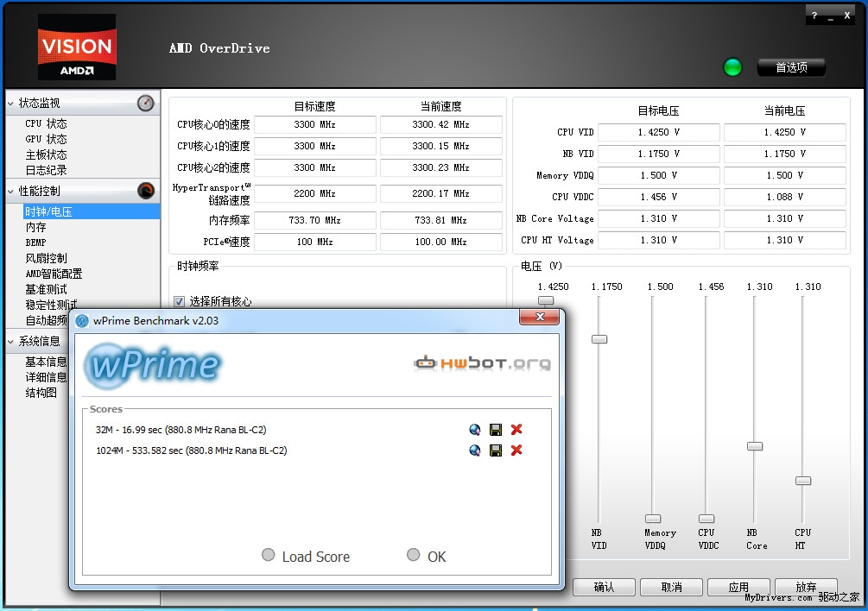Collapse the 系统信息 section
The width and height of the screenshot is (868, 611).
point(10,342)
